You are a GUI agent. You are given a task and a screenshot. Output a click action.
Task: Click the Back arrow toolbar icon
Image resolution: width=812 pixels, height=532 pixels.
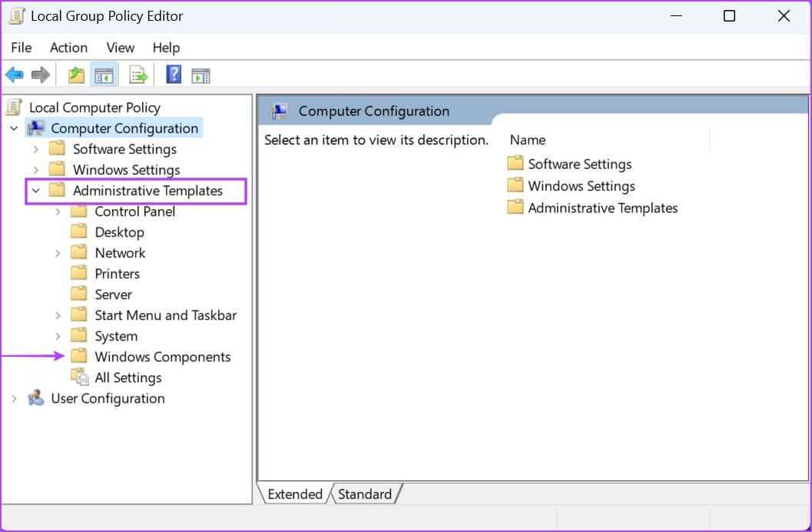point(14,75)
